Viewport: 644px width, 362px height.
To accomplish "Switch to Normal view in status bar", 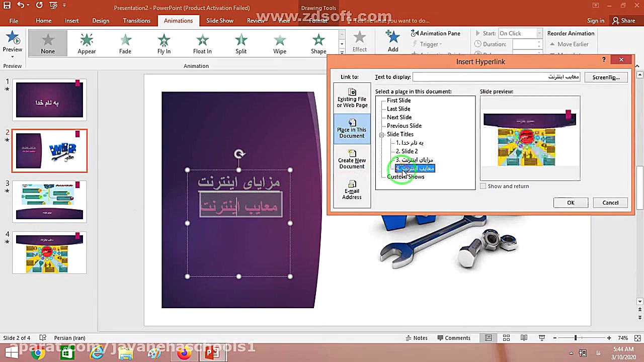I will point(489,338).
